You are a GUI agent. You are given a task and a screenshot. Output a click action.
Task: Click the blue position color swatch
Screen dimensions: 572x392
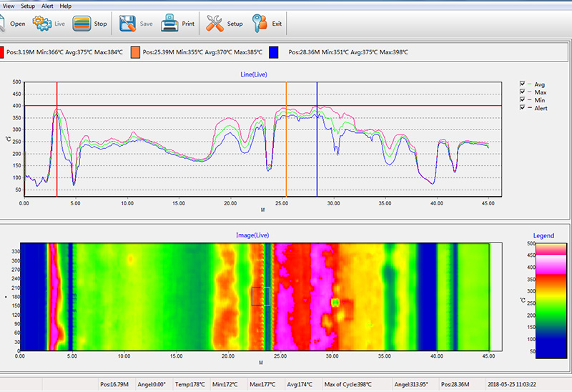(274, 52)
